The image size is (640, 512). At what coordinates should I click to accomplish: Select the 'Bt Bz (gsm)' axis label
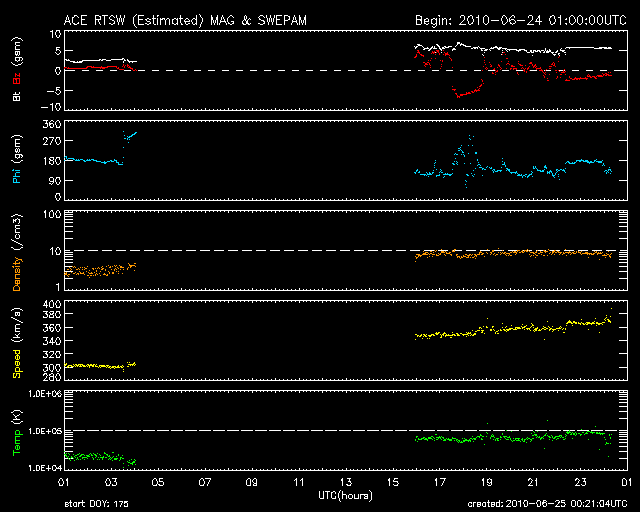pyautogui.click(x=17, y=69)
